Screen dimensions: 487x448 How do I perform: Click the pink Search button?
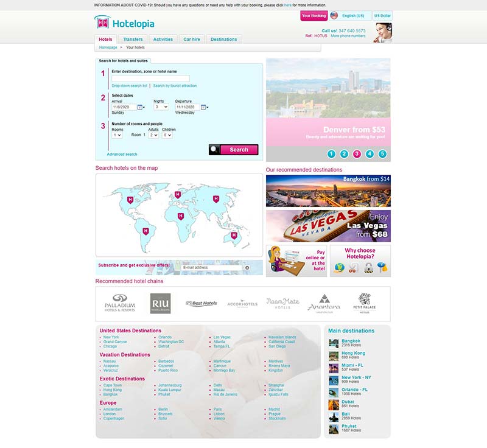pos(233,150)
